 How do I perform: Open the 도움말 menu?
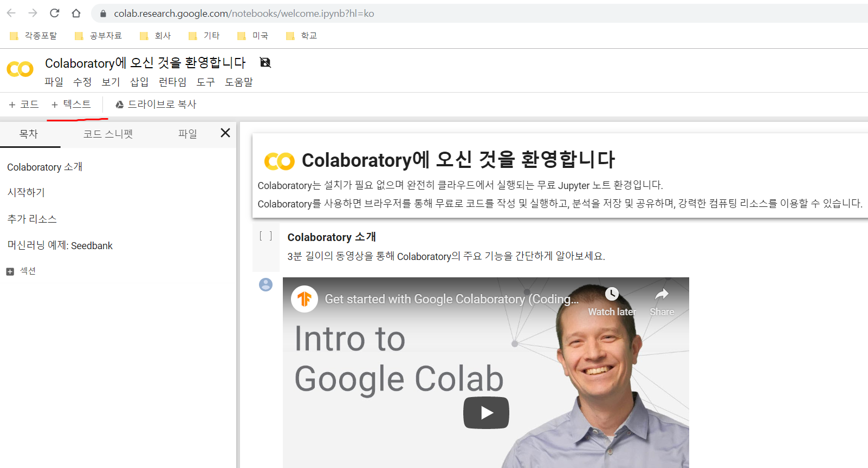(x=239, y=82)
